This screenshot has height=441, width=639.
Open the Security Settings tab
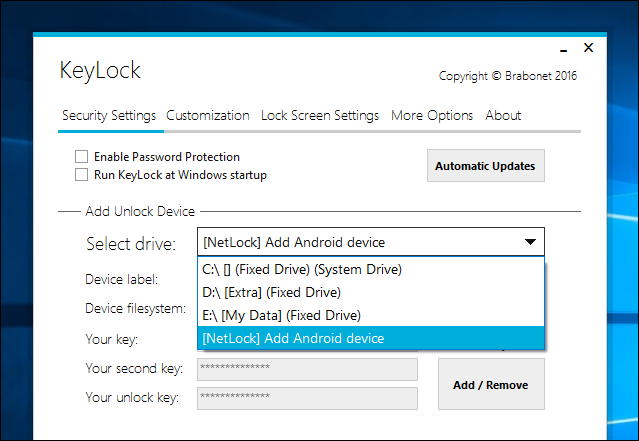coord(109,115)
